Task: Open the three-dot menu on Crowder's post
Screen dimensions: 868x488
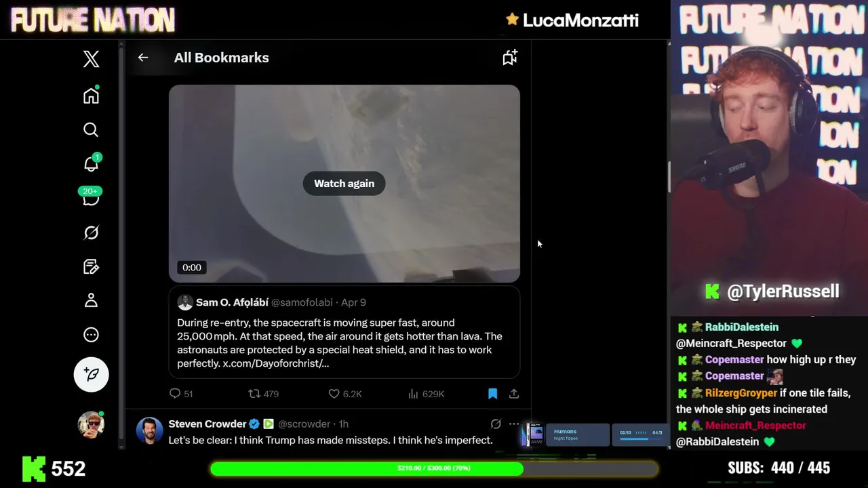Action: [514, 424]
